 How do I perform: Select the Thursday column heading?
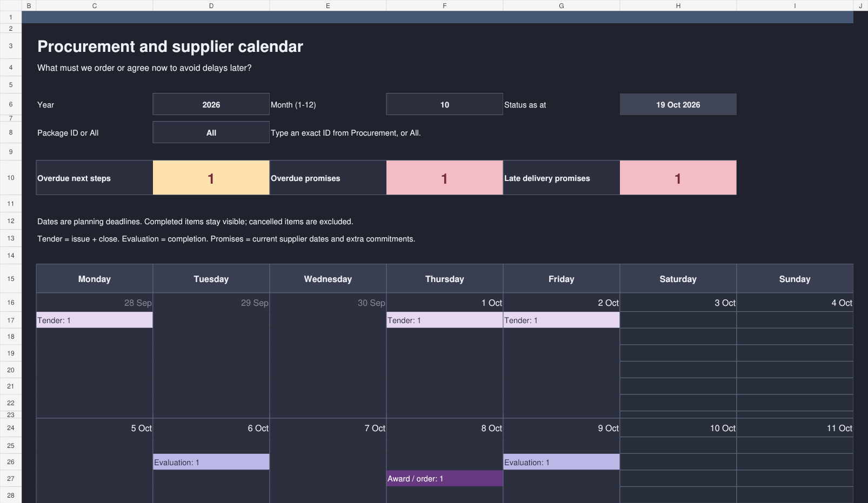tap(445, 279)
